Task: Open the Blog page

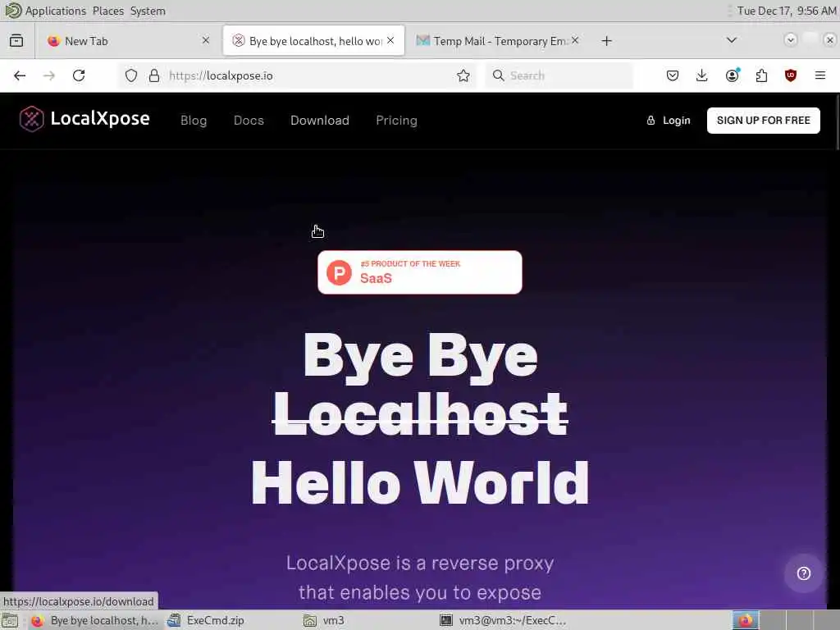Action: point(194,121)
